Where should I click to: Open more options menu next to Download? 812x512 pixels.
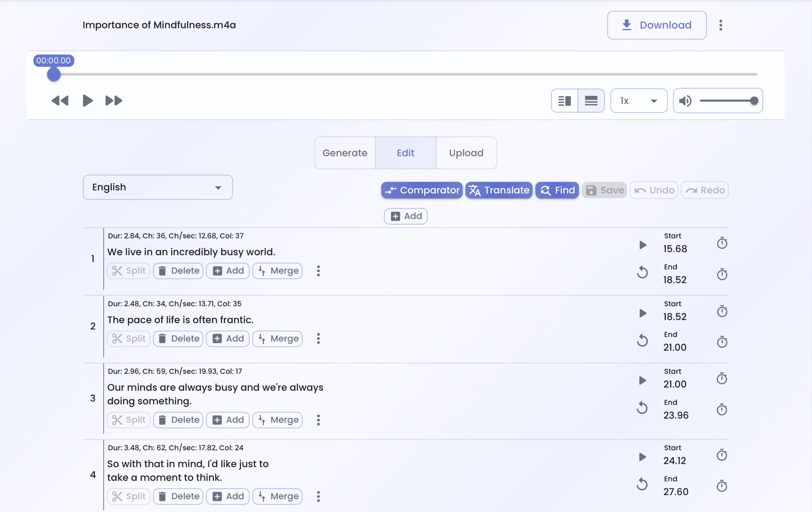(x=721, y=25)
